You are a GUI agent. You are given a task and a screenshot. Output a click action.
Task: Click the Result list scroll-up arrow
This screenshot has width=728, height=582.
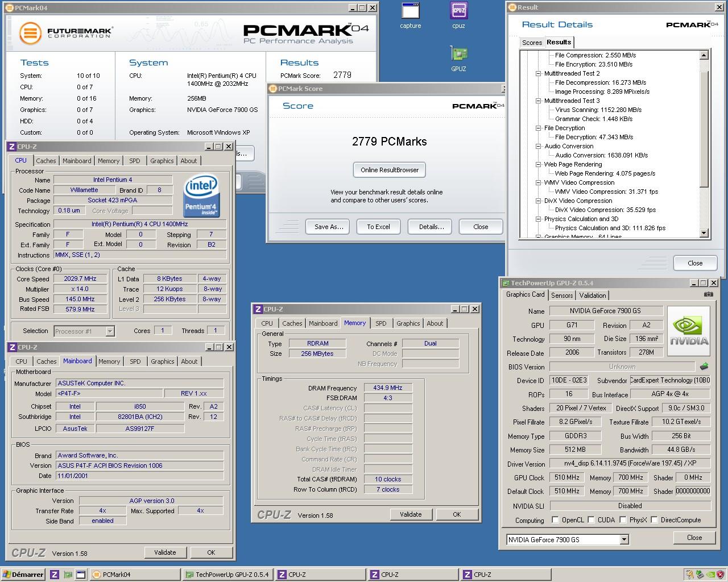tap(704, 55)
